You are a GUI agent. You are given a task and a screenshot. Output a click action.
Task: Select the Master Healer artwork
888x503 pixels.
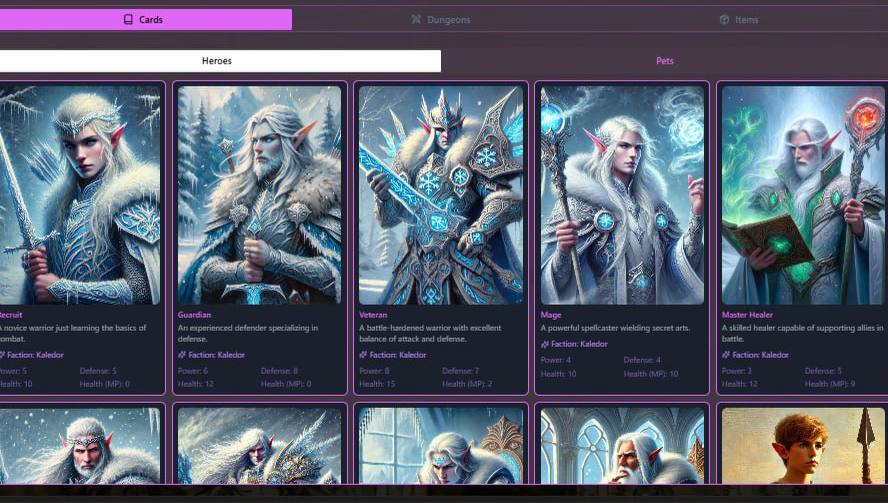coord(803,195)
